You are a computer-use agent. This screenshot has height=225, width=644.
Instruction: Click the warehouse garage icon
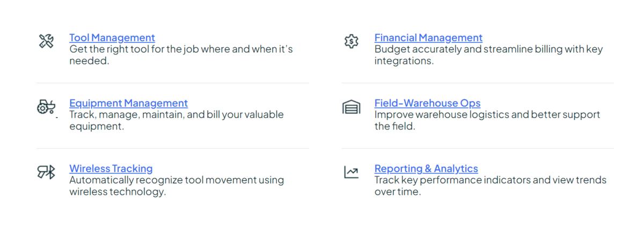pyautogui.click(x=351, y=107)
